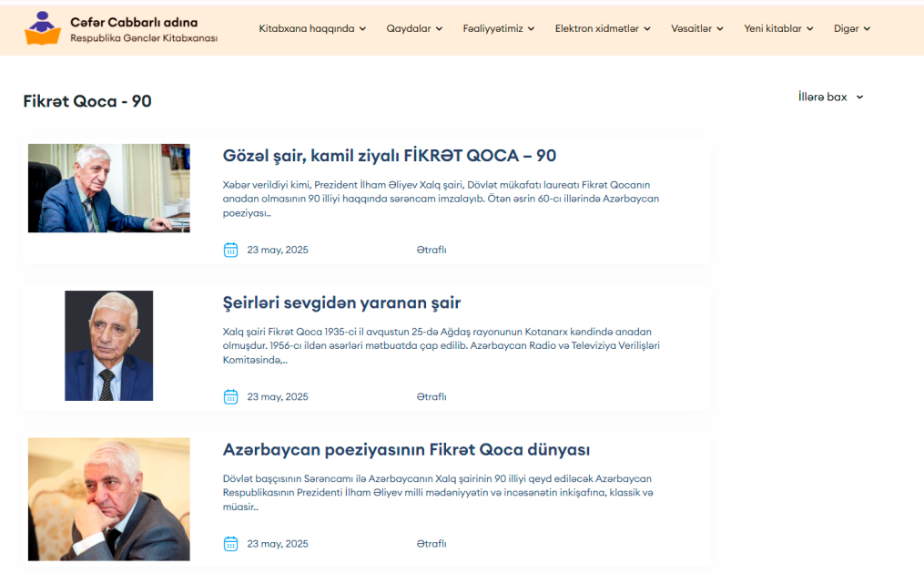Click chevron next to Qaydalar
924x574 pixels.
(439, 29)
